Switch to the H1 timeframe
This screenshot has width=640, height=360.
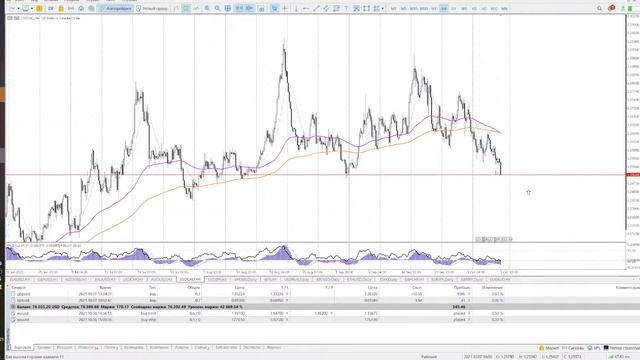coord(433,9)
